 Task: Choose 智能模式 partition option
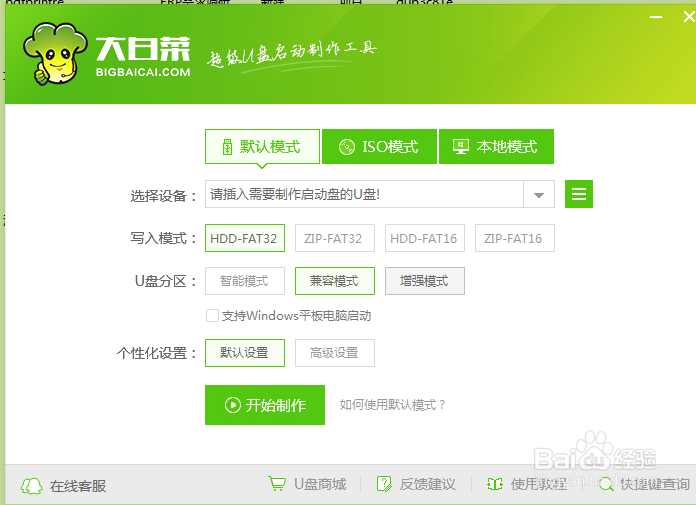click(245, 281)
